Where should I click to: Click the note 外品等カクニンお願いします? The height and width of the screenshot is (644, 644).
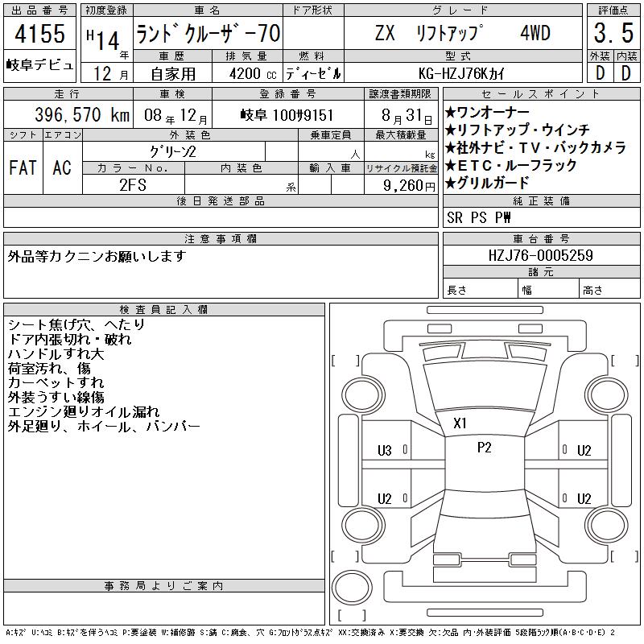coord(97,256)
